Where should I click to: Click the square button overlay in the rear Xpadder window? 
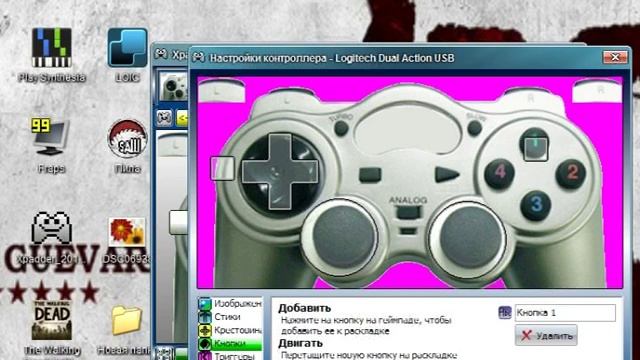click(x=178, y=222)
